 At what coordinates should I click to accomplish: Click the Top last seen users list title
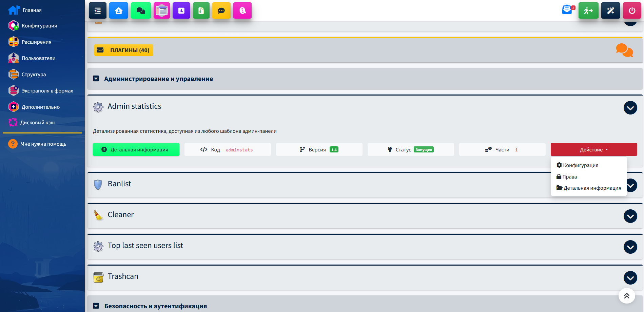click(x=145, y=245)
